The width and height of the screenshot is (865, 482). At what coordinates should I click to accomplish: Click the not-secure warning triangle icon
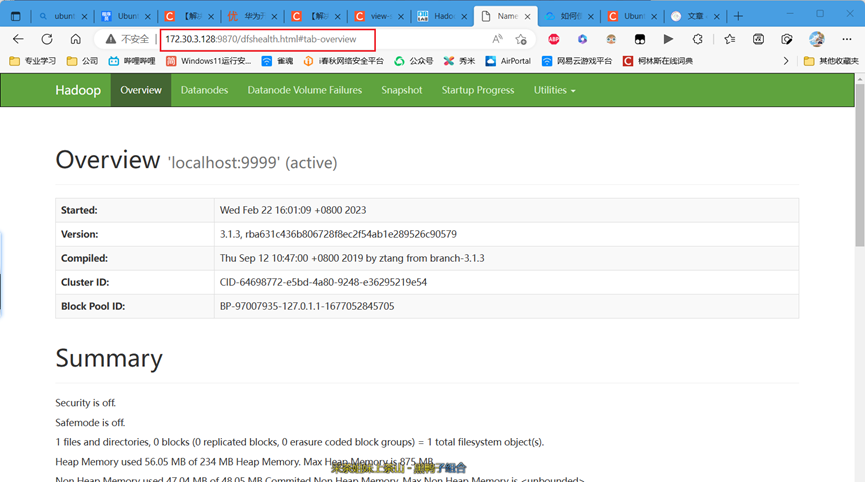111,39
